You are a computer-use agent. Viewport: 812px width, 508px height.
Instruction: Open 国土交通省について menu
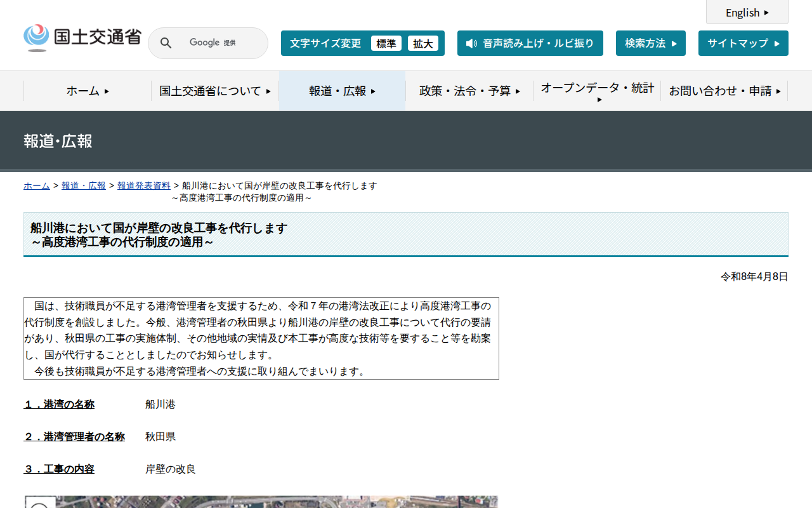(215, 91)
